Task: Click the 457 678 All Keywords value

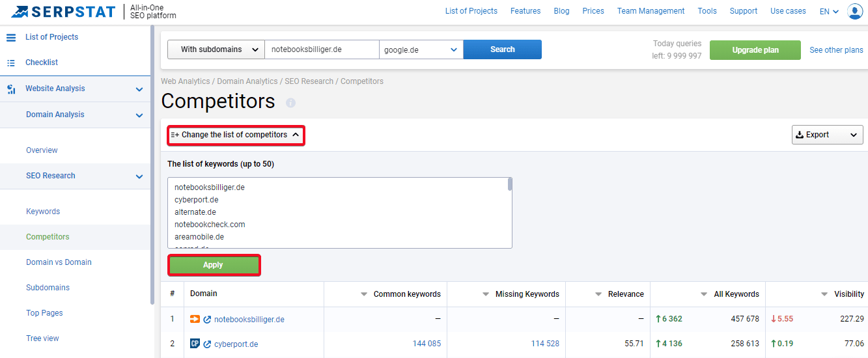Action: (x=744, y=319)
